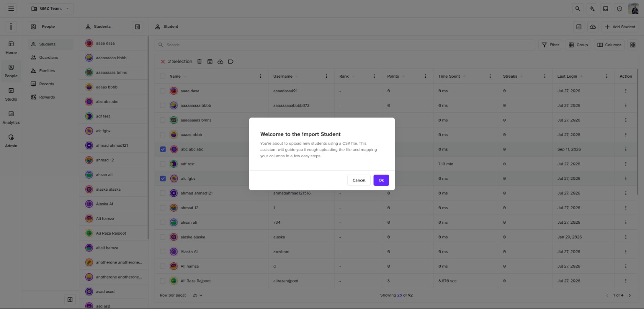This screenshot has width=644, height=309.
Task: Toggle the select-all checkbox in Name header
Action: pyautogui.click(x=163, y=76)
